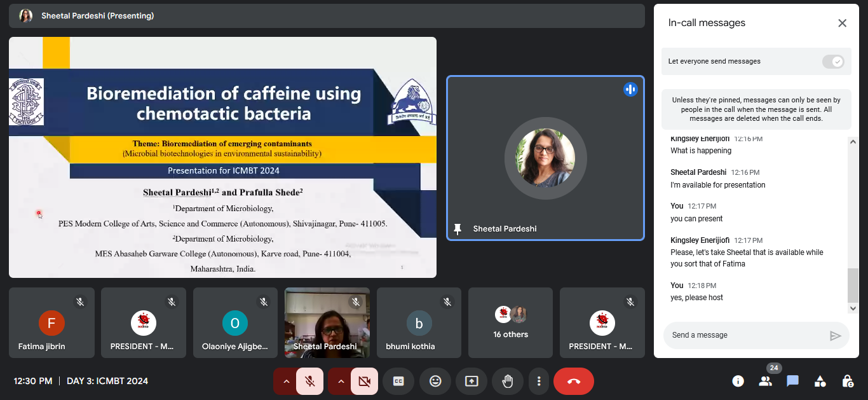The width and height of the screenshot is (868, 400).
Task: Expand audio settings arrow beside microphone
Action: [286, 381]
